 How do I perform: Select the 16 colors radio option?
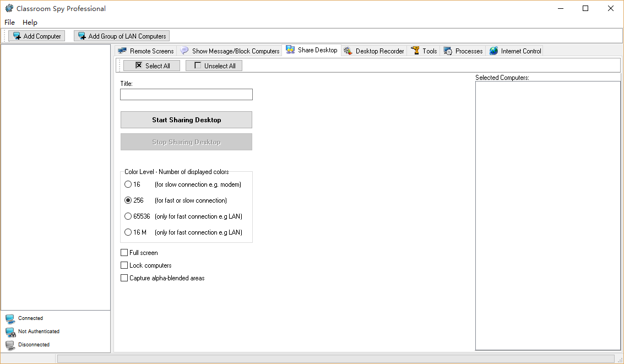coord(128,184)
